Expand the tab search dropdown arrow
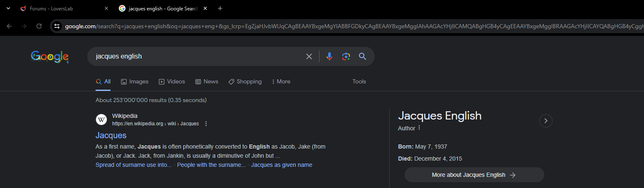Image resolution: width=644 pixels, height=188 pixels. [8, 8]
